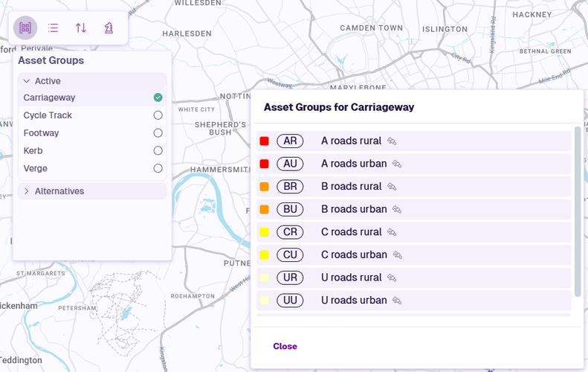
Task: Expand the Alternatives section chevron
Action: (x=27, y=191)
